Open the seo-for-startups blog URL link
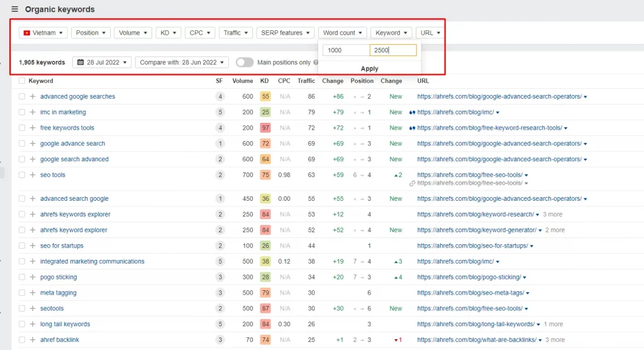The height and width of the screenshot is (350, 644). coord(472,246)
